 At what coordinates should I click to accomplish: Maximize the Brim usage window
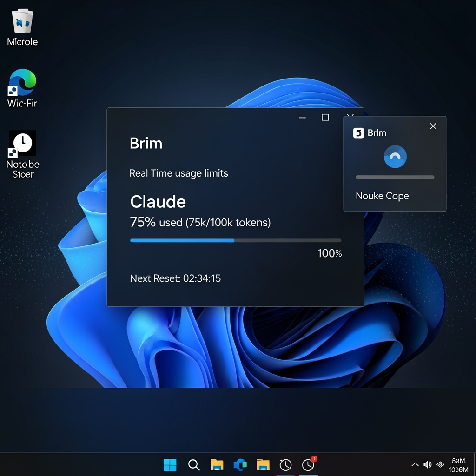pyautogui.click(x=325, y=118)
